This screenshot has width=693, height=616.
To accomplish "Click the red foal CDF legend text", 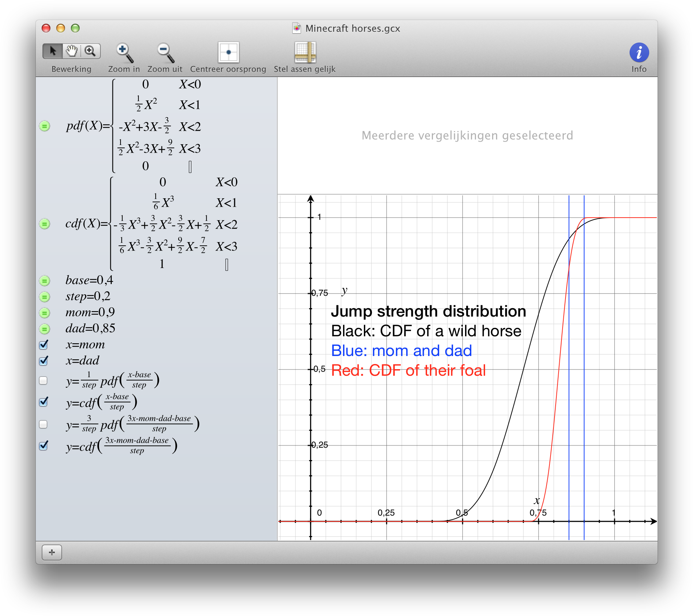I will coord(408,371).
